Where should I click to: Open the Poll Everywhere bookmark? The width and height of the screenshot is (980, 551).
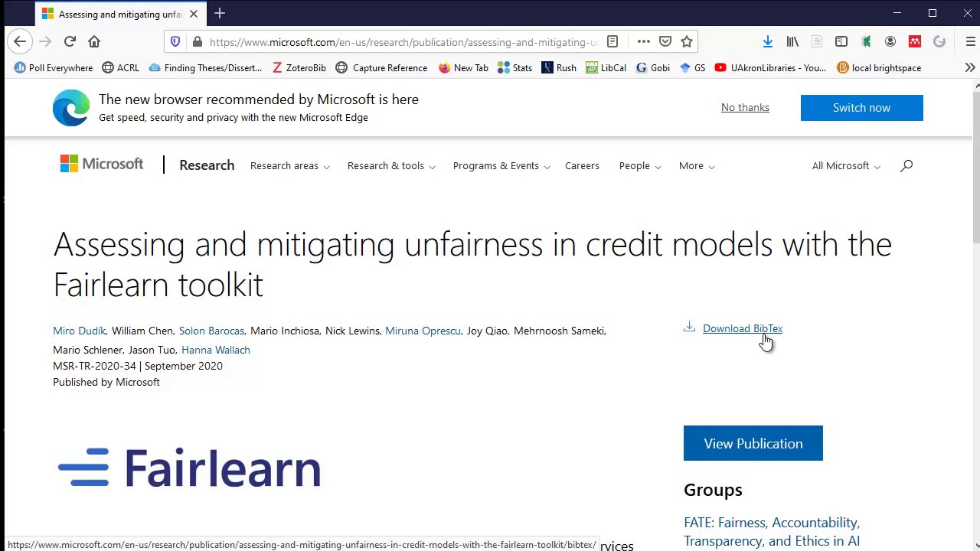click(53, 67)
